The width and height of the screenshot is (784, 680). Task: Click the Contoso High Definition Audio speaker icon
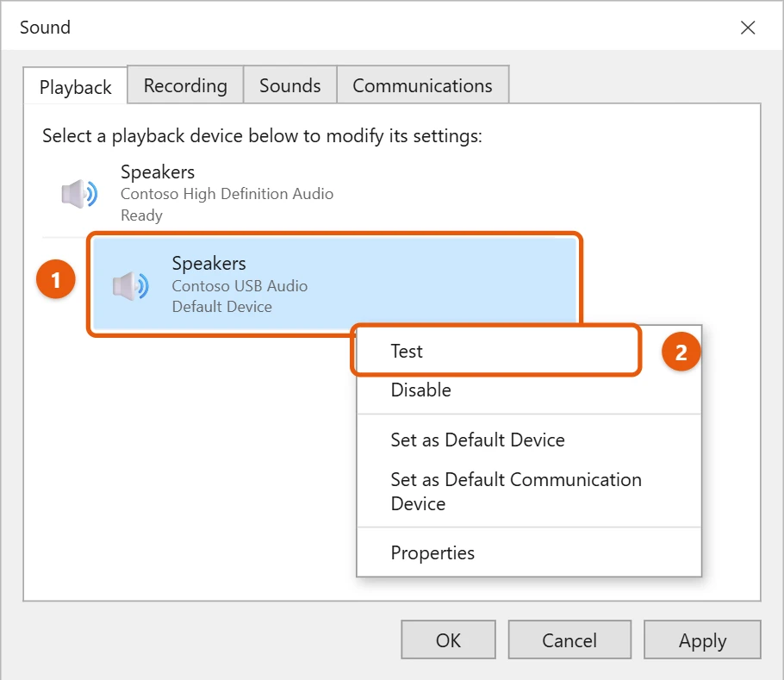pos(79,194)
